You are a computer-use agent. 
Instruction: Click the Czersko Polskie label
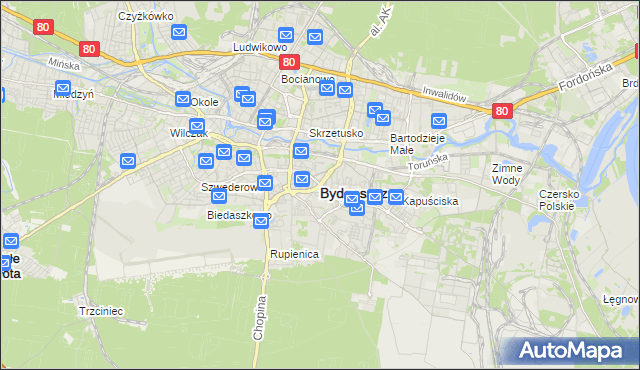[x=559, y=200]
